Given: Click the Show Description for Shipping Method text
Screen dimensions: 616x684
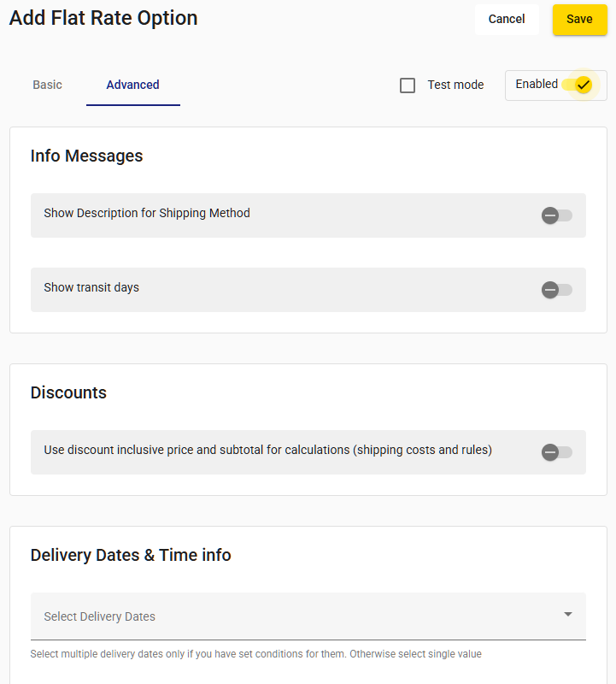Looking at the screenshot, I should (147, 213).
